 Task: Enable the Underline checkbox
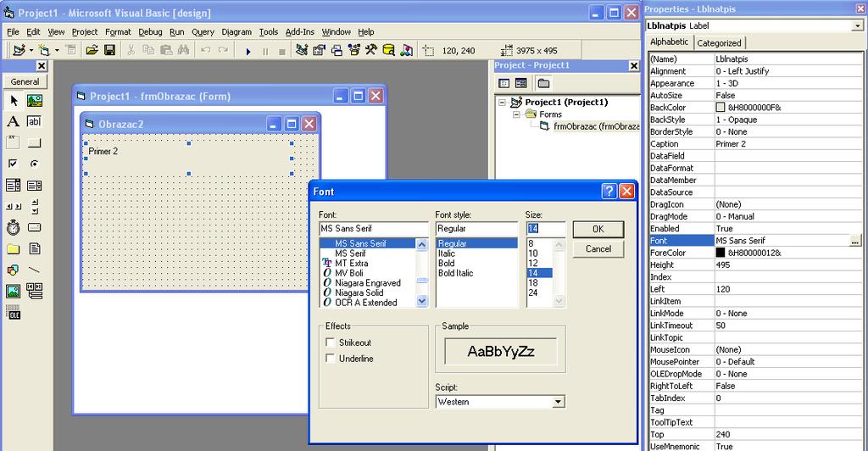[x=330, y=358]
